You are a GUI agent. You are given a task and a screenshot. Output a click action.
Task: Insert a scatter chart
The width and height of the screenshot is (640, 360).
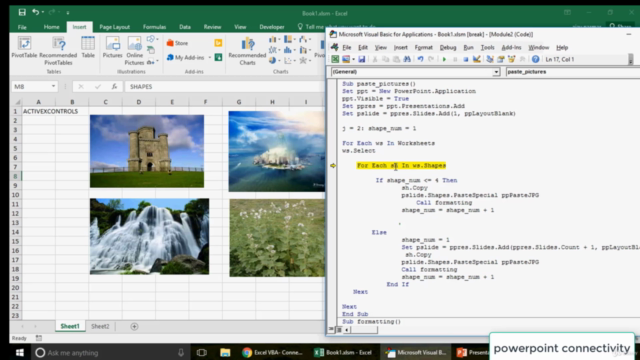[x=289, y=60]
